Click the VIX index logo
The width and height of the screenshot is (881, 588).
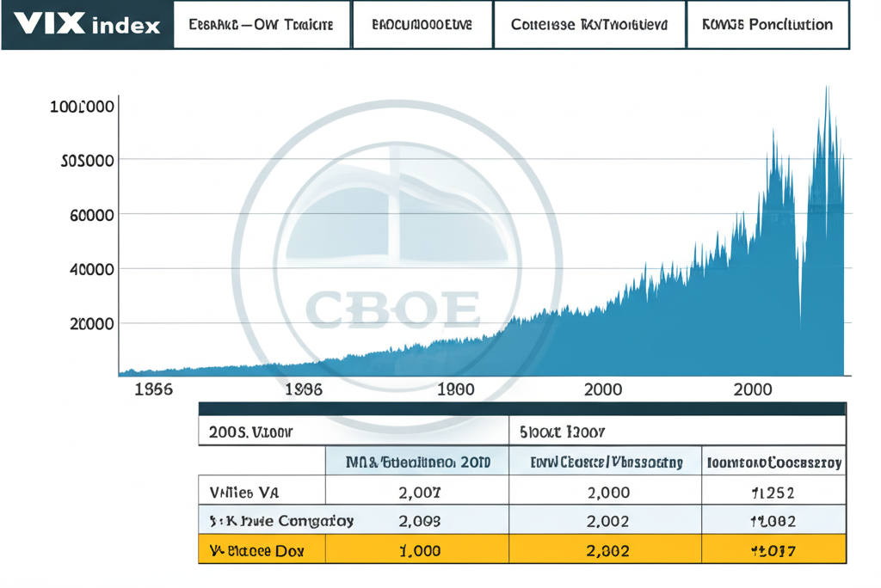(87, 24)
